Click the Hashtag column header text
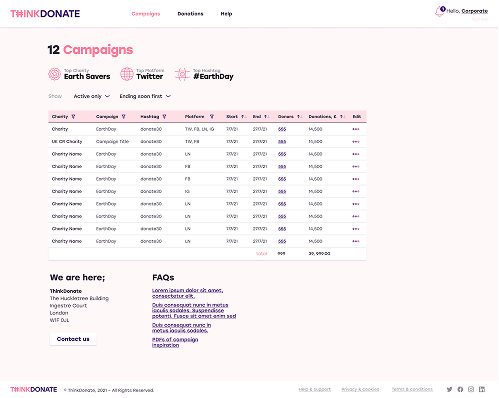This screenshot has width=499, height=398. pos(150,117)
